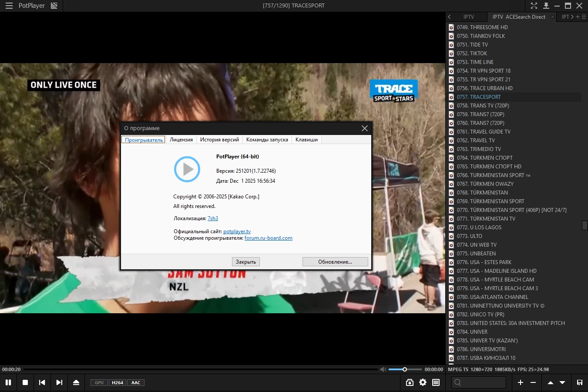Stop playback with the stop button
Viewport: 588px width, 392px height.
pos(25,382)
